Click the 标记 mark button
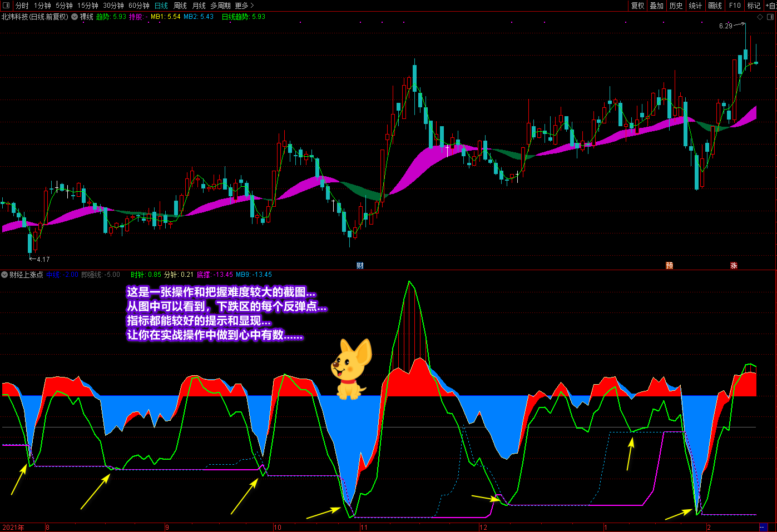The image size is (777, 532). click(754, 6)
